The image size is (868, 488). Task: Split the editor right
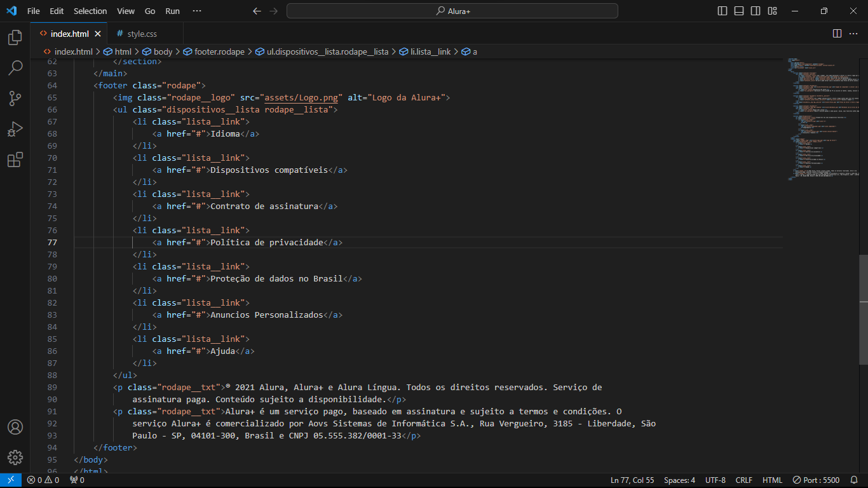[x=837, y=33]
